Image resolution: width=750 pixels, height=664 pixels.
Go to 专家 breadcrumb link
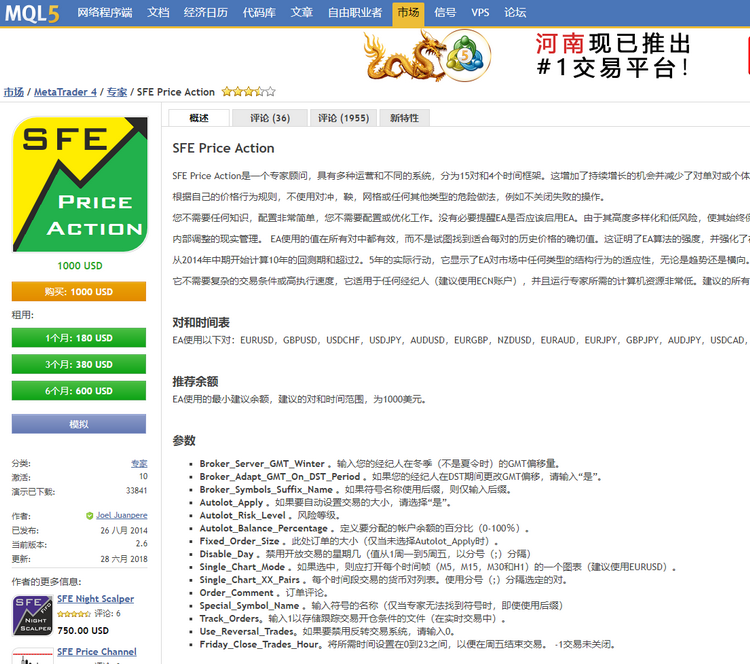pyautogui.click(x=117, y=92)
